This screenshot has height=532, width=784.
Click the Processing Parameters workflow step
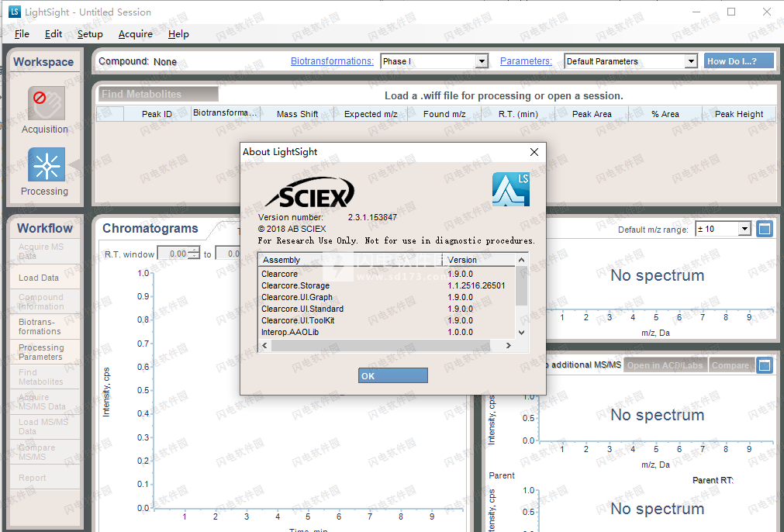pos(45,352)
